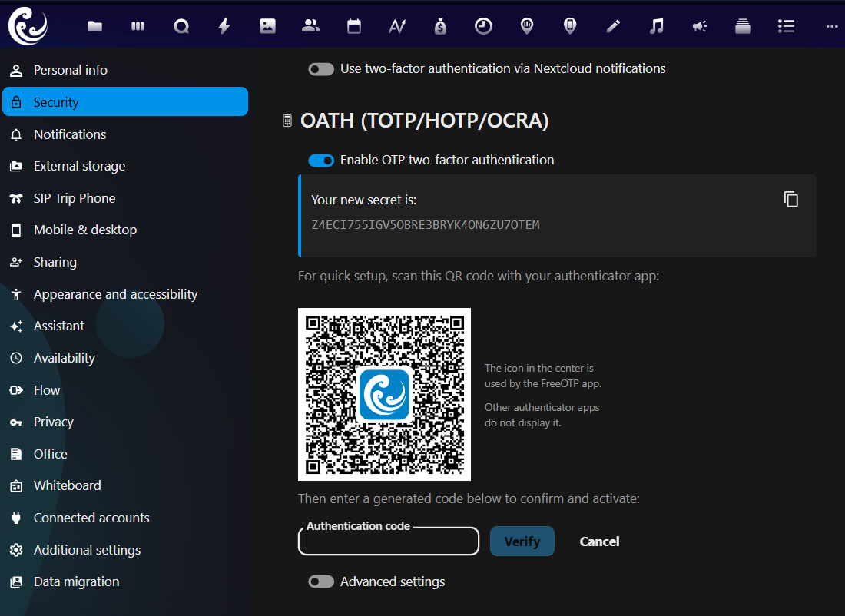Disable OTP two-factor authentication switch
845x616 pixels.
(321, 160)
